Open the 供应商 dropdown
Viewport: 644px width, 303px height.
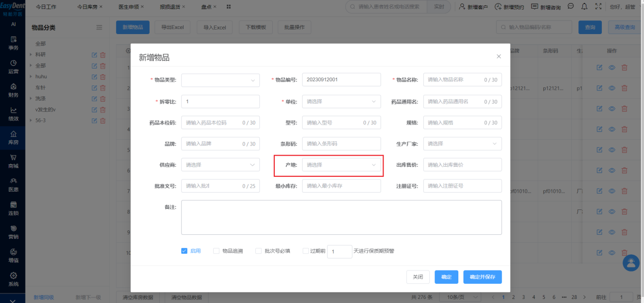[x=220, y=165]
